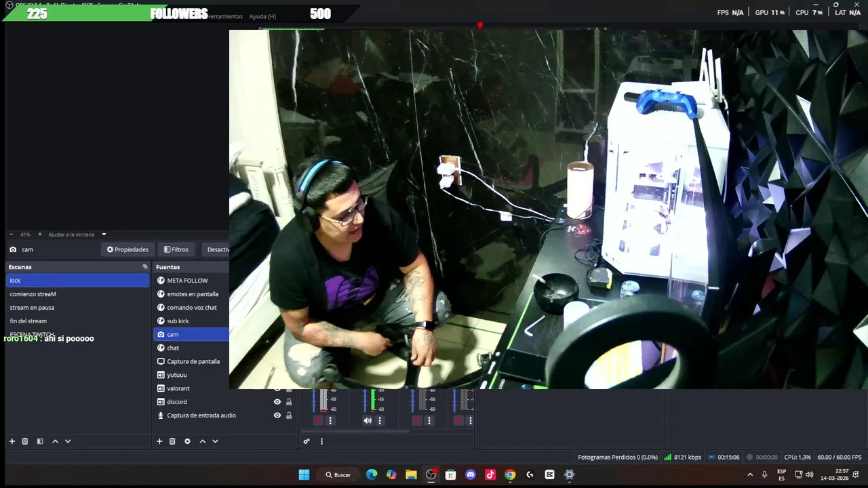Viewport: 868px width, 488px height.
Task: Click Escenas panel undock icon
Action: click(144, 267)
